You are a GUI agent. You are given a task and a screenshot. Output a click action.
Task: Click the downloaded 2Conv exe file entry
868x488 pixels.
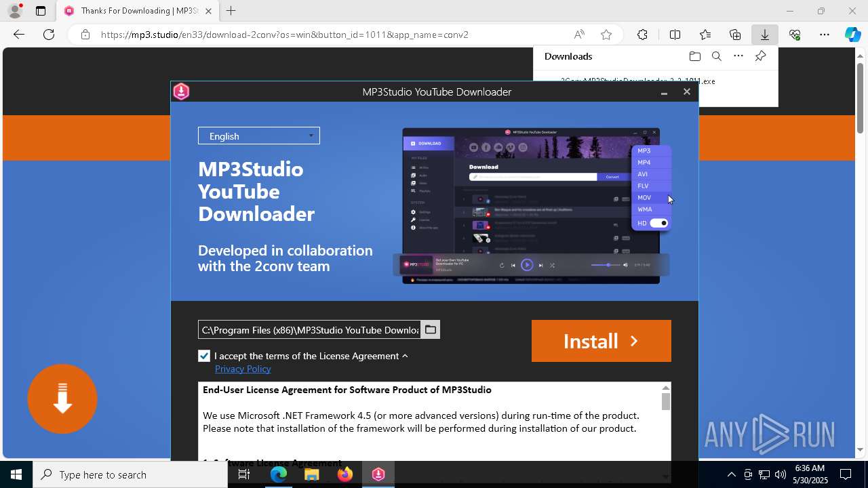click(x=637, y=81)
